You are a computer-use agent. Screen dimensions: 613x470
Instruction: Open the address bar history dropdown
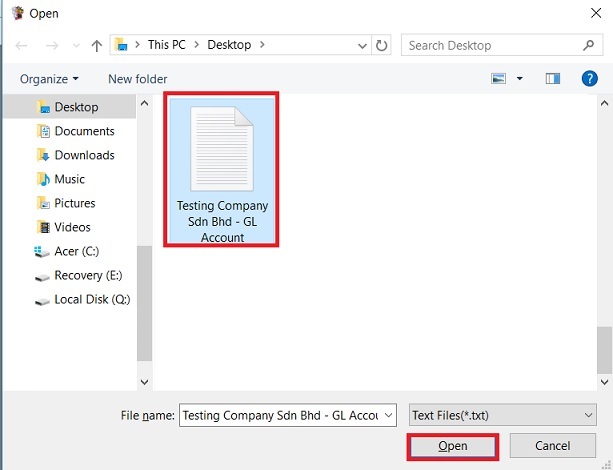pos(362,46)
